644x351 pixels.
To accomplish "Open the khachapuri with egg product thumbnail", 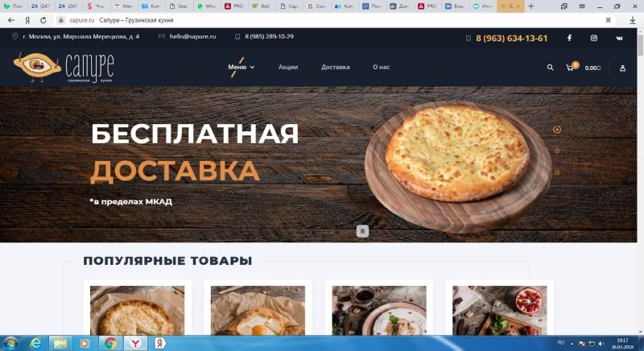I will [258, 311].
